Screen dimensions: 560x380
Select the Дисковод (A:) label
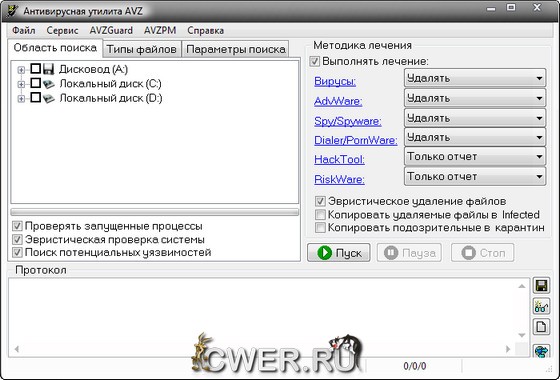pyautogui.click(x=93, y=69)
